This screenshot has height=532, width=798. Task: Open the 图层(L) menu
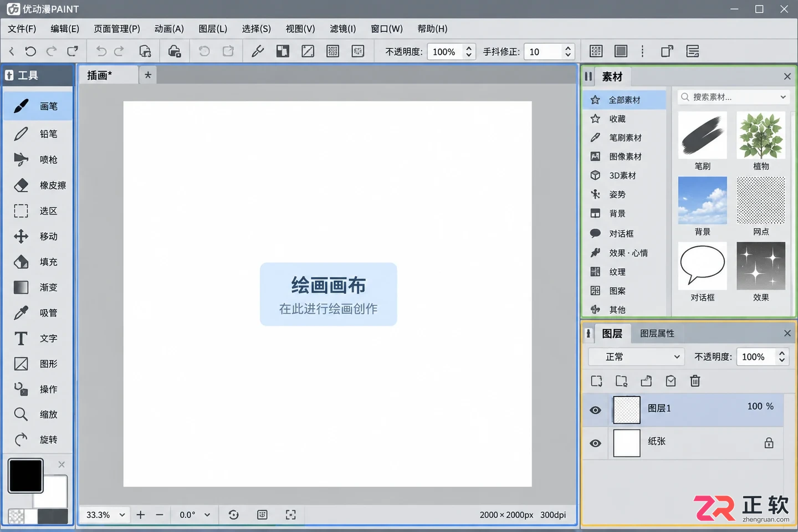pos(213,29)
